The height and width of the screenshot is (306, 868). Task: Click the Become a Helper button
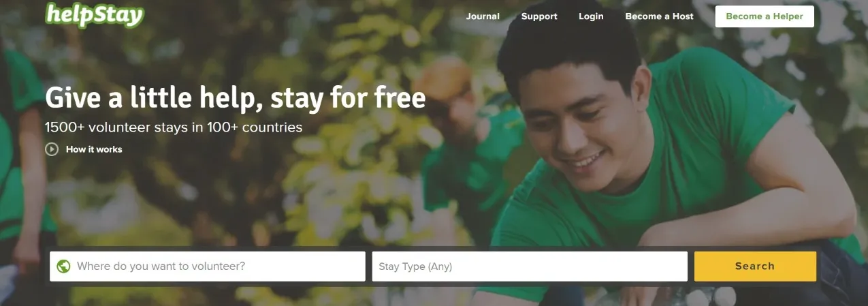[765, 16]
